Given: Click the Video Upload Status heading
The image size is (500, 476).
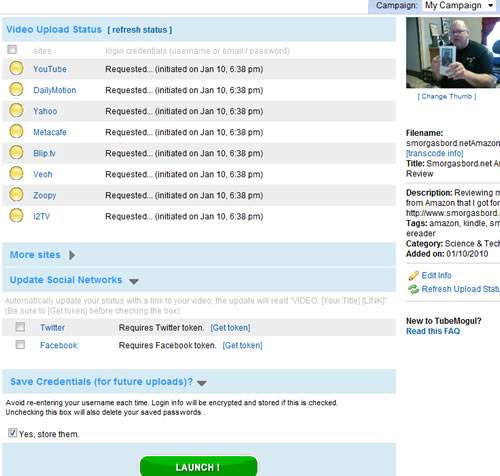Looking at the screenshot, I should point(54,29).
